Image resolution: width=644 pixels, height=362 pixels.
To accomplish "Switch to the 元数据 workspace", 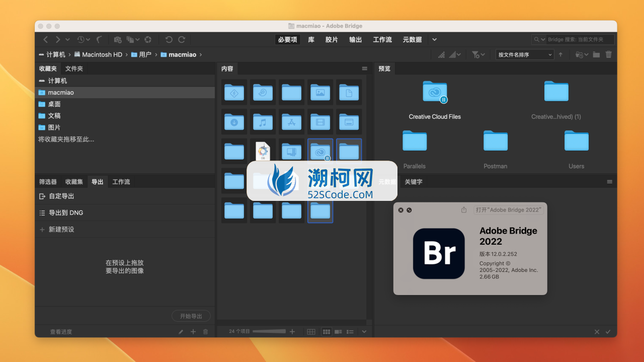I will click(412, 39).
